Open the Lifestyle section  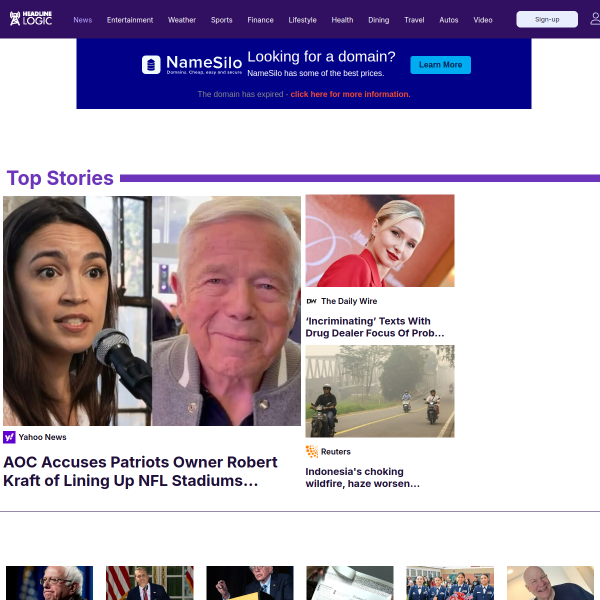(x=302, y=20)
